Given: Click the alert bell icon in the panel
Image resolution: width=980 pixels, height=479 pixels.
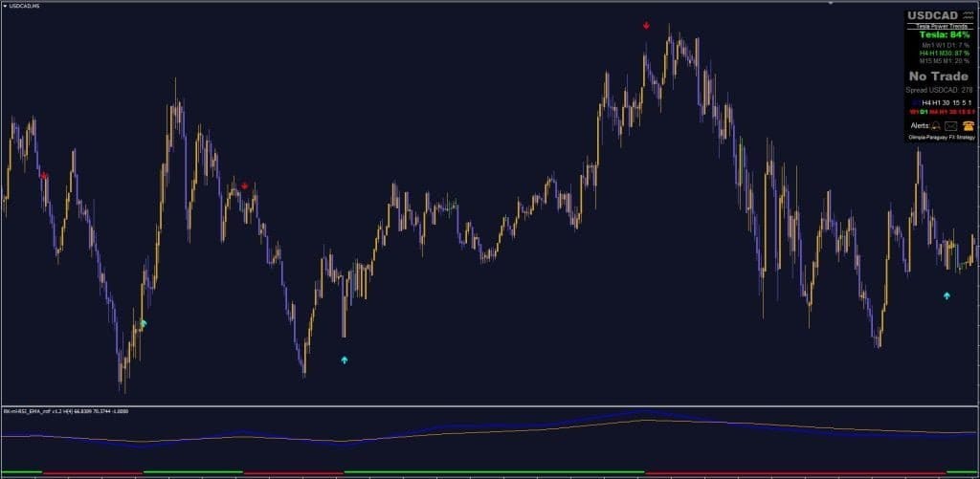Looking at the screenshot, I should click(x=934, y=125).
